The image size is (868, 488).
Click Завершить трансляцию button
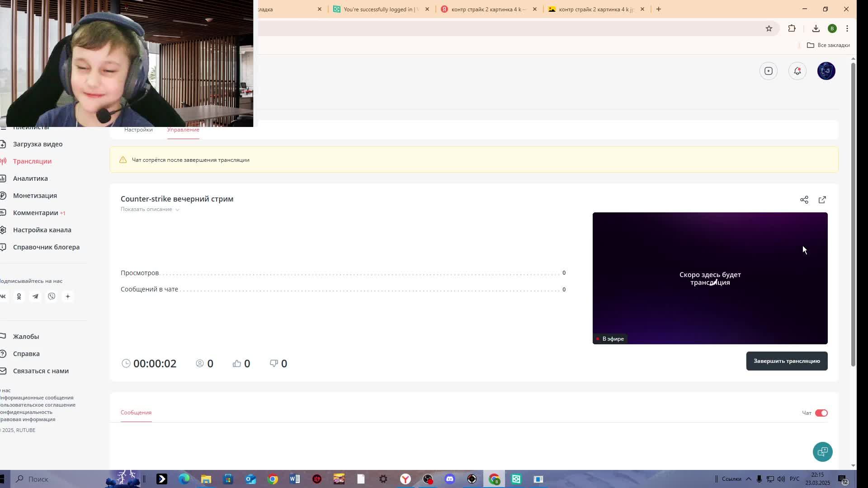point(786,361)
